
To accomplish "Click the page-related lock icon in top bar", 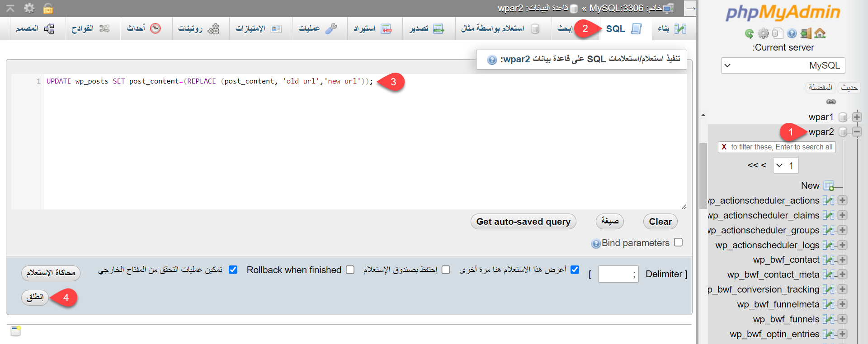I will click(48, 8).
